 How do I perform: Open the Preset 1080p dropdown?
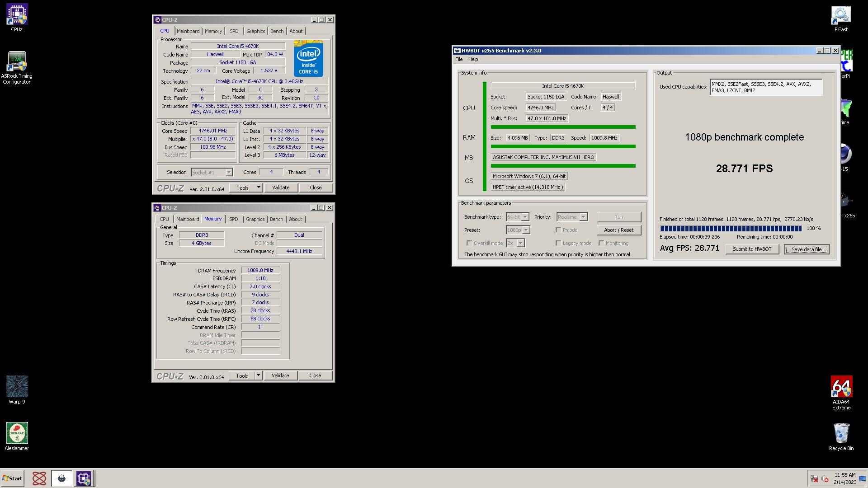(x=526, y=230)
